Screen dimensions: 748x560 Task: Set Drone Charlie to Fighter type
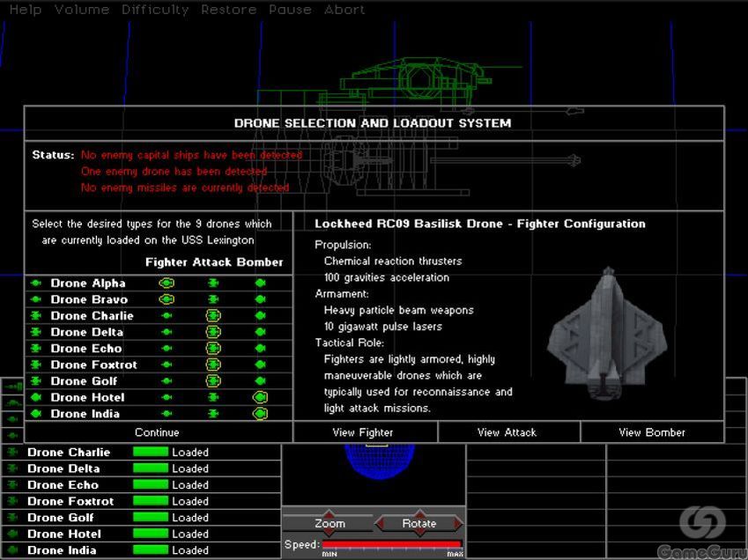coord(167,315)
